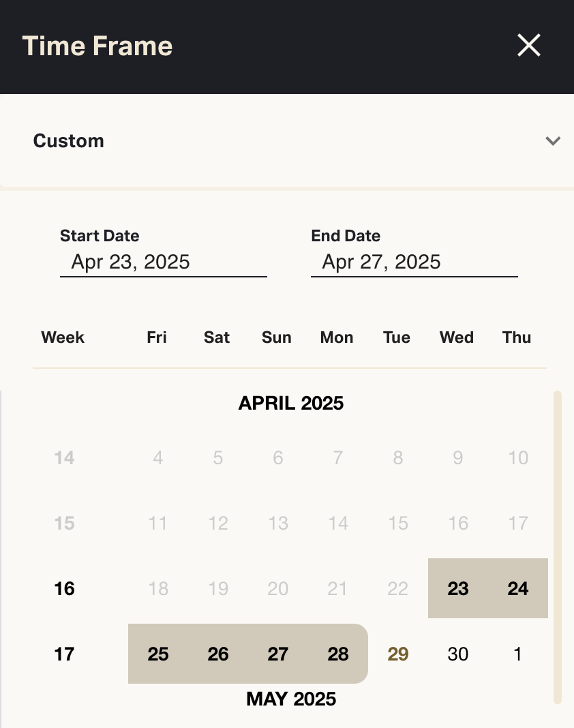This screenshot has height=728, width=574.
Task: Click the APRIL 2025 month heading
Action: click(x=291, y=403)
